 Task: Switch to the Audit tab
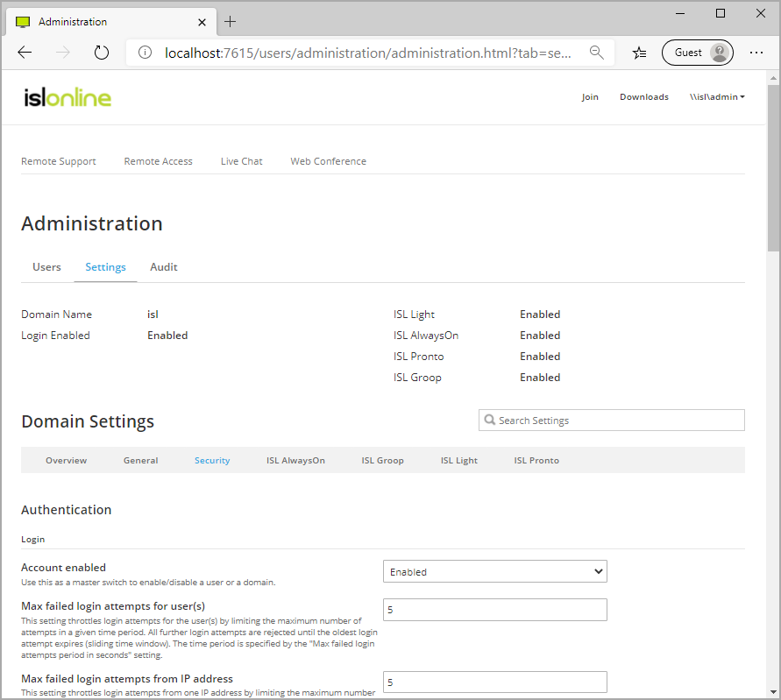click(x=163, y=267)
